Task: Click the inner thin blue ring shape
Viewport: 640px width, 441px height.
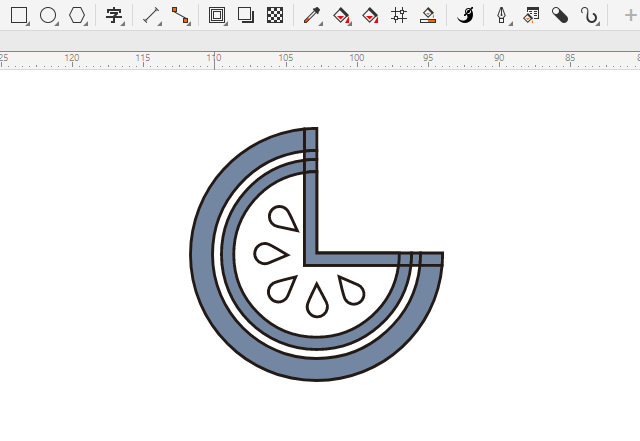Action: (x=227, y=253)
